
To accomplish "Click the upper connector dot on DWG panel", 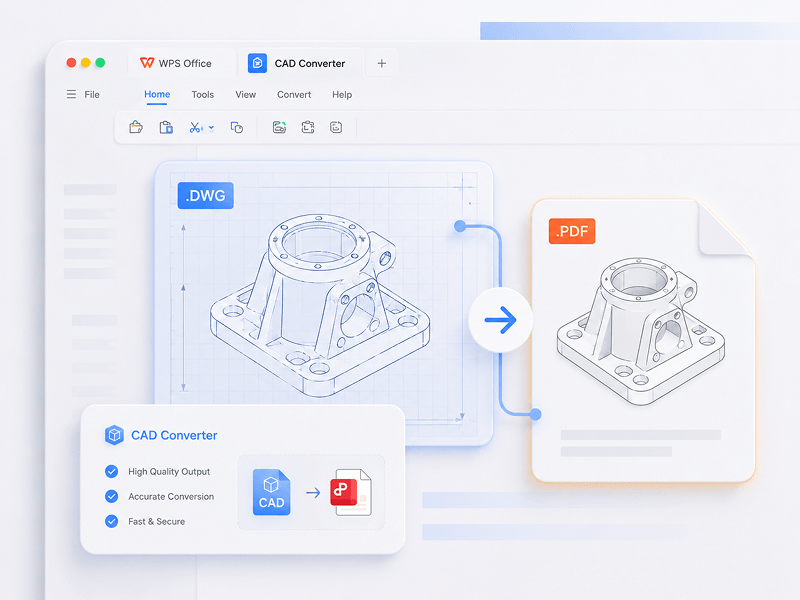I will pos(460,226).
